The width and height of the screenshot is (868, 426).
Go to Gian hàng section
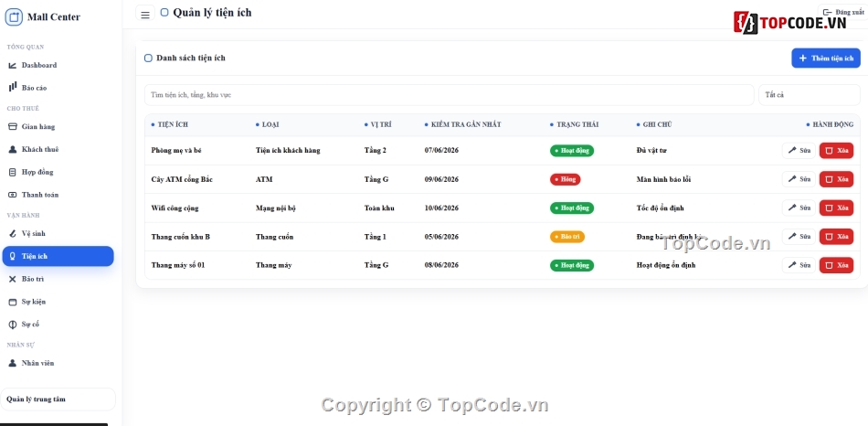click(58, 127)
